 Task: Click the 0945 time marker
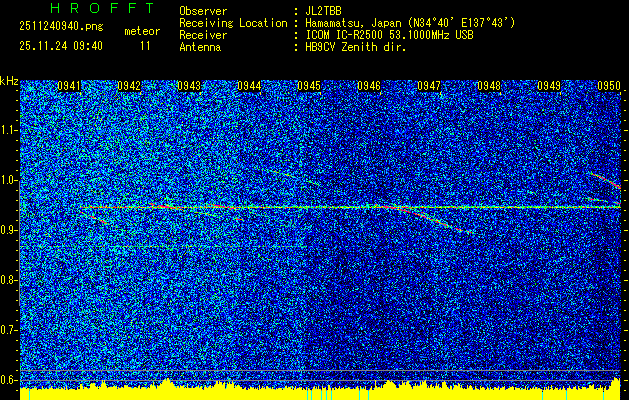tap(309, 87)
